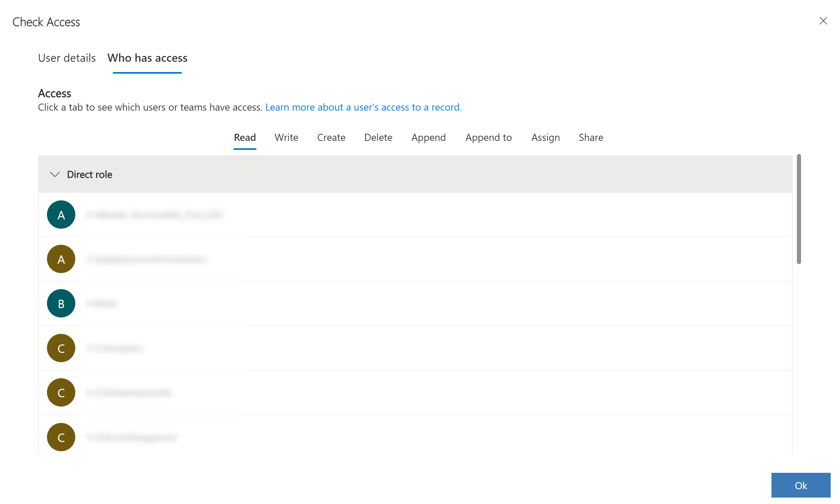This screenshot has width=840, height=504.
Task: Click the Read access tab
Action: click(x=245, y=137)
